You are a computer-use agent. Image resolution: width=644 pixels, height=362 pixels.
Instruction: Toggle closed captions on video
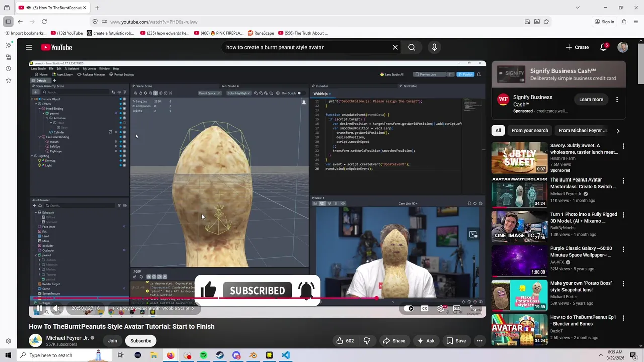click(425, 309)
